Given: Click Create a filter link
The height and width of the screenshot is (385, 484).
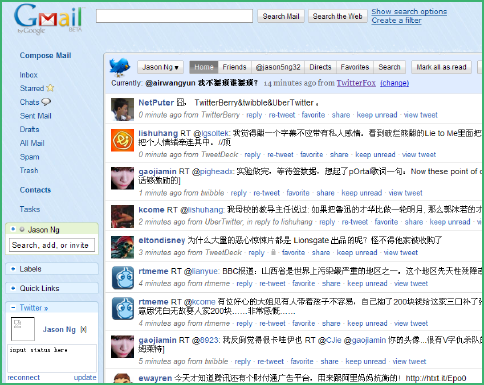Looking at the screenshot, I should pos(396,20).
